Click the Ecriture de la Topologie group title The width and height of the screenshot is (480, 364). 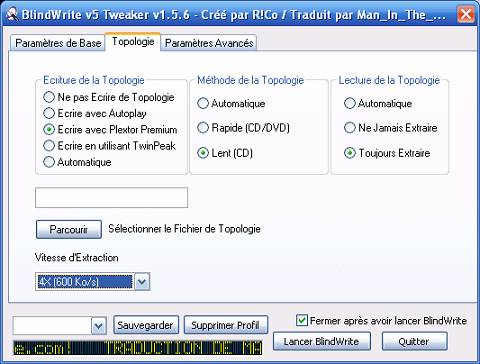[x=94, y=80]
